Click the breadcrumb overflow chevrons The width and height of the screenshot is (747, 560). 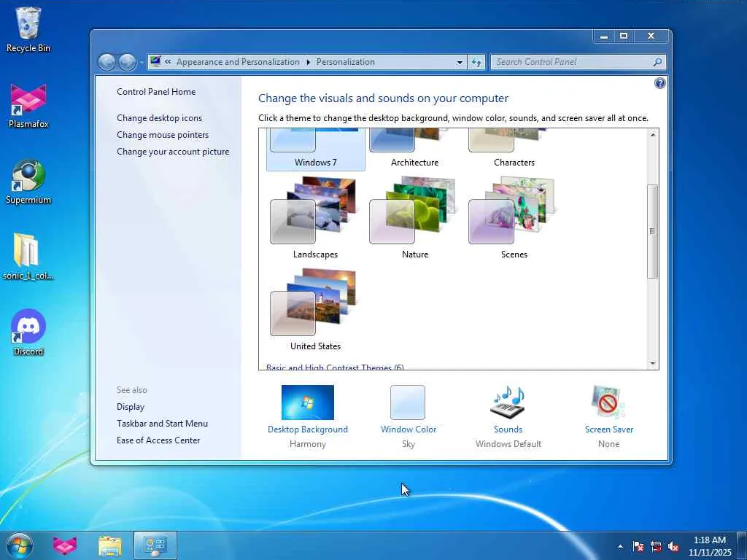click(x=168, y=62)
